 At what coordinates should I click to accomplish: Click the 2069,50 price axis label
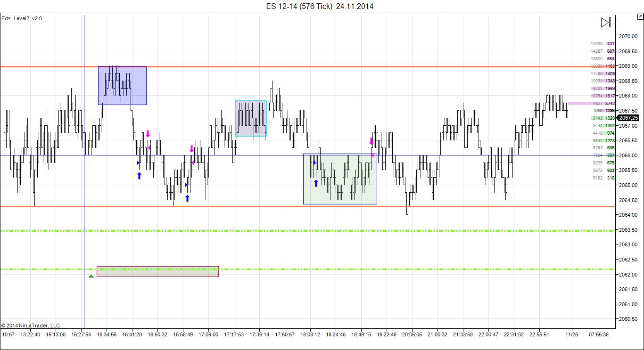point(628,51)
